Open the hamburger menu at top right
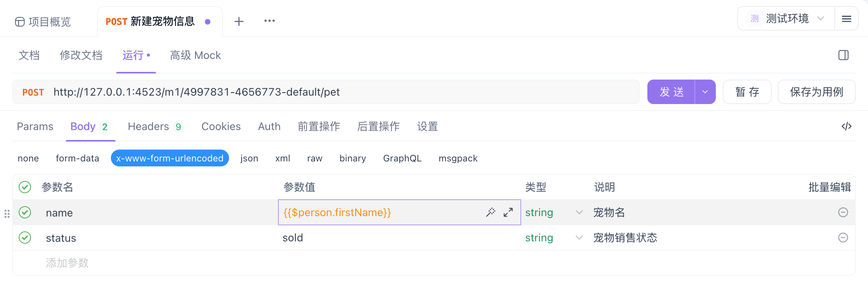868x293 pixels. click(846, 19)
